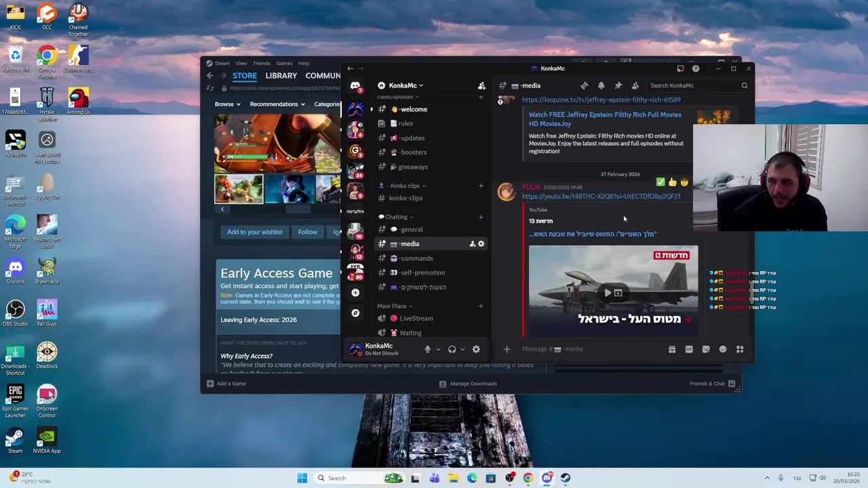868x488 pixels.
Task: Collapse the Chatting category
Action: 396,217
